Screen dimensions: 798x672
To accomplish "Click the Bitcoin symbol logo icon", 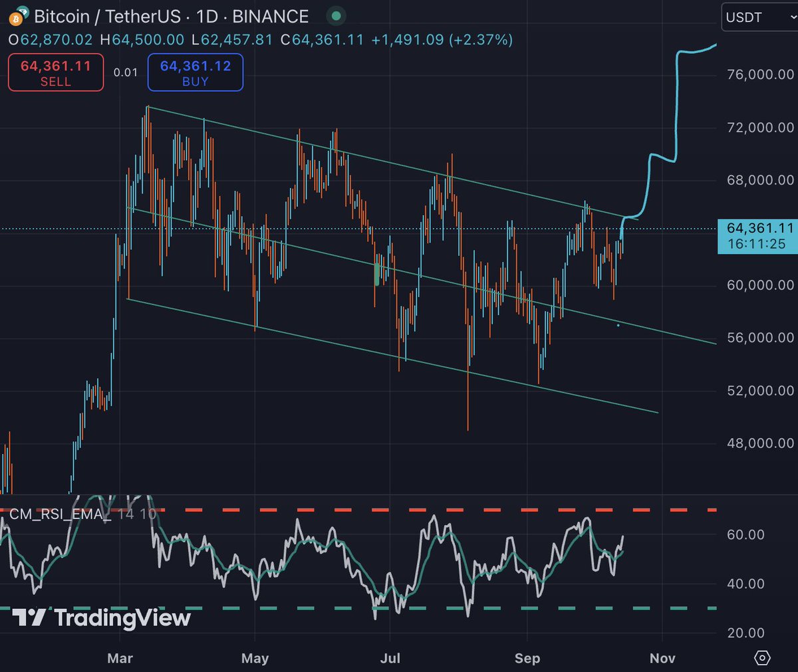I will point(19,15).
